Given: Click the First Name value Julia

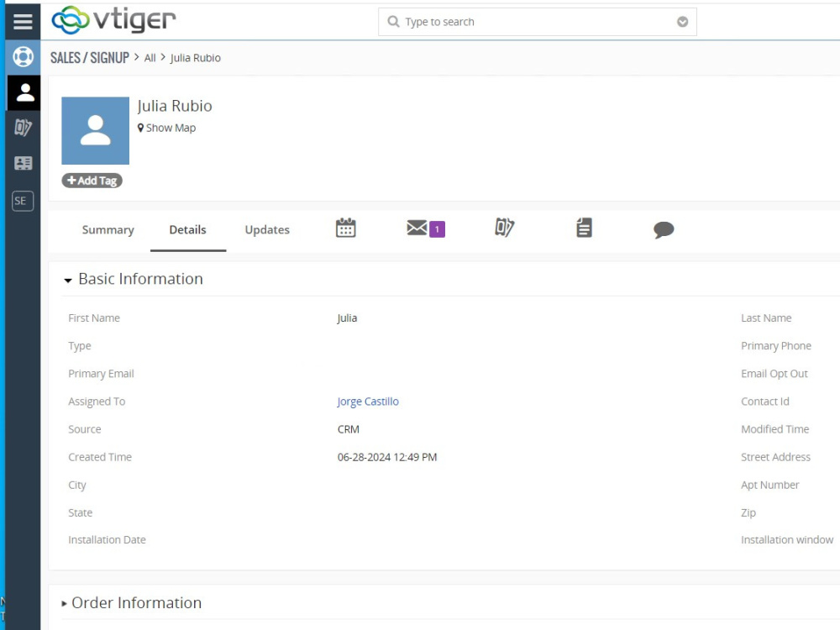Looking at the screenshot, I should coord(347,318).
